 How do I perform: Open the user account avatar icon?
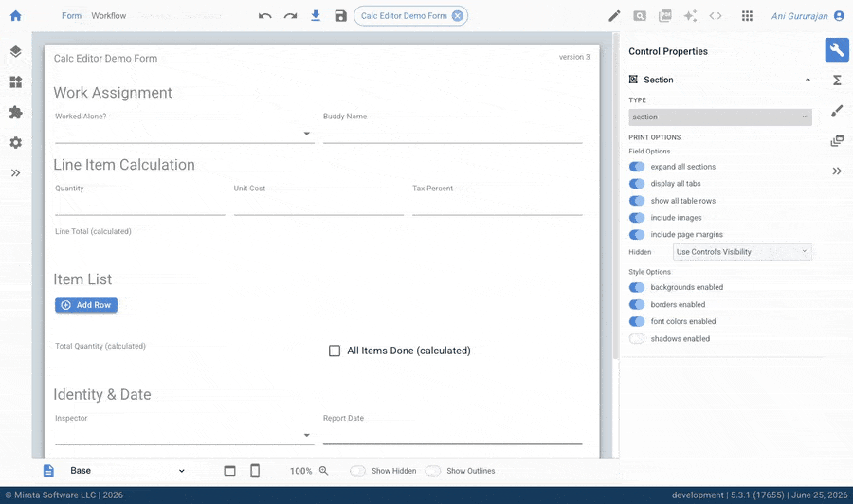click(x=840, y=16)
